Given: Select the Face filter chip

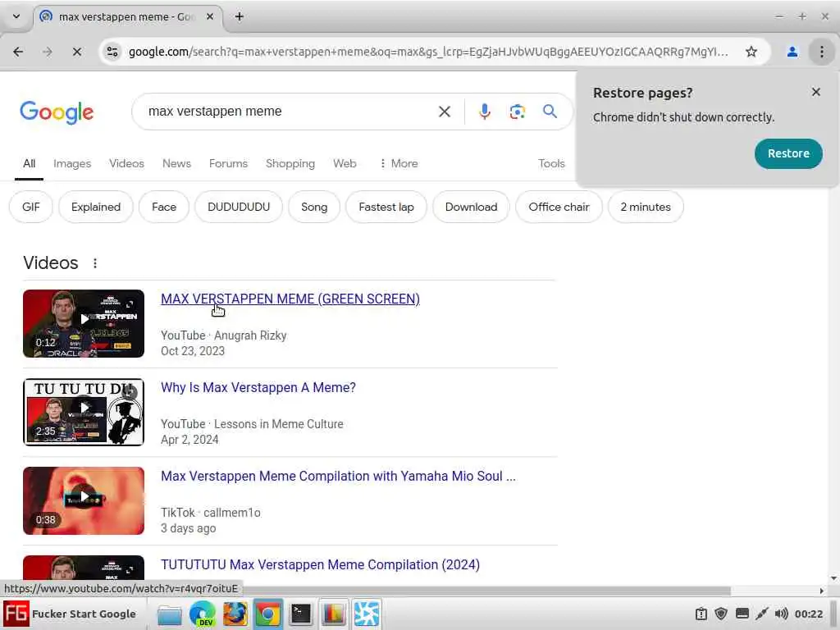Looking at the screenshot, I should coord(164,207).
